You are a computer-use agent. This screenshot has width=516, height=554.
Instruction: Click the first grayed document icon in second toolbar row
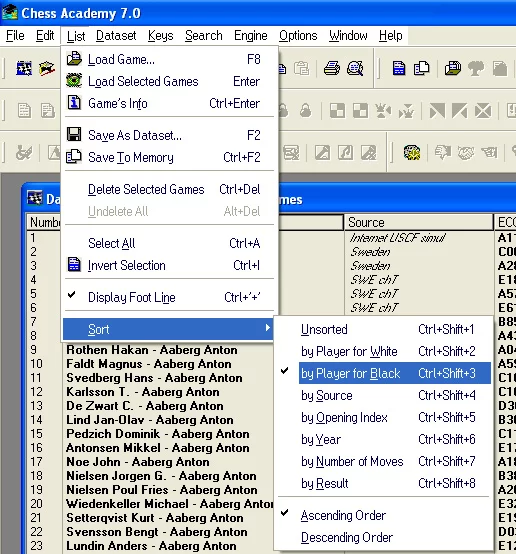24,111
